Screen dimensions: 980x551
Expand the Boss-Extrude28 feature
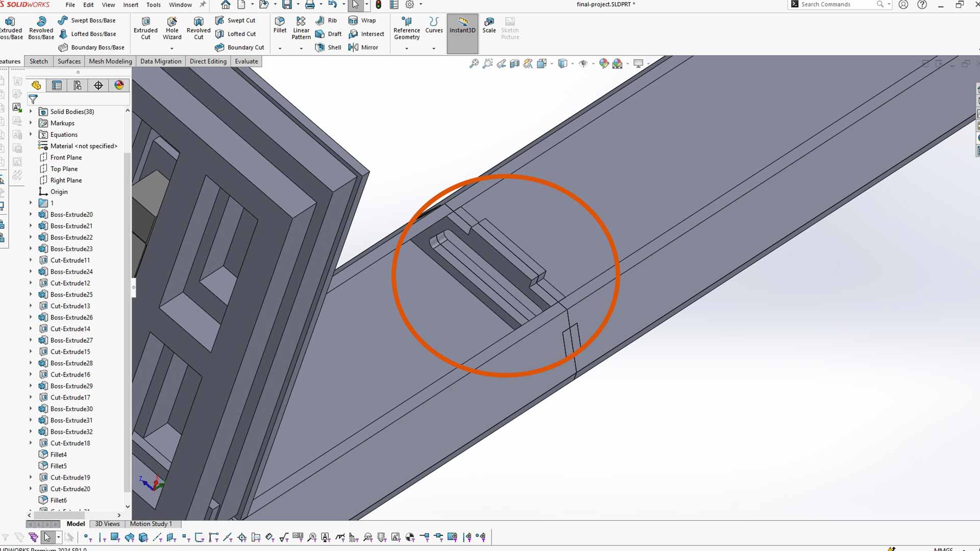(x=31, y=363)
